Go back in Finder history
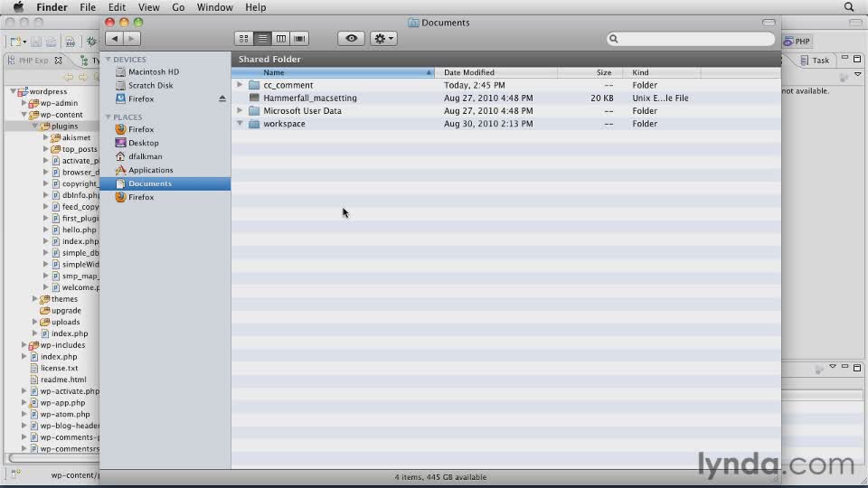The width and height of the screenshot is (868, 488). [x=114, y=39]
